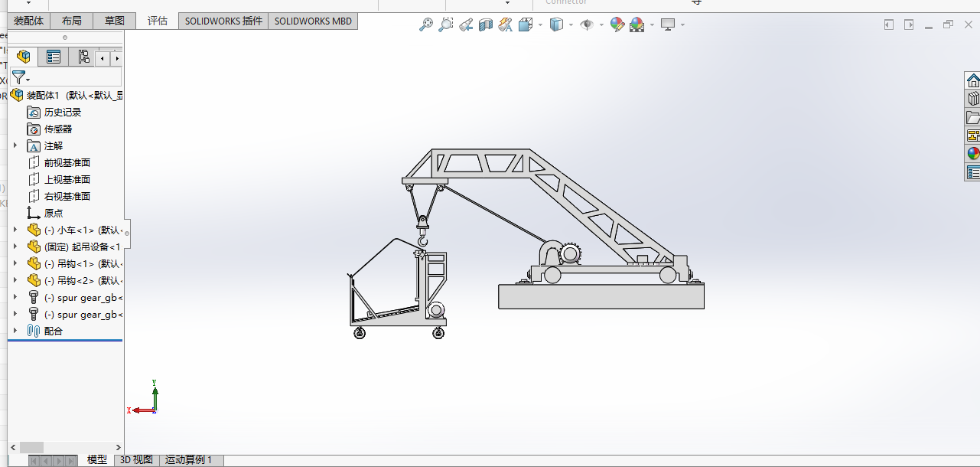Screen dimensions: 980x467
Task: Open View Settings dropdown arrow
Action: pos(682,24)
